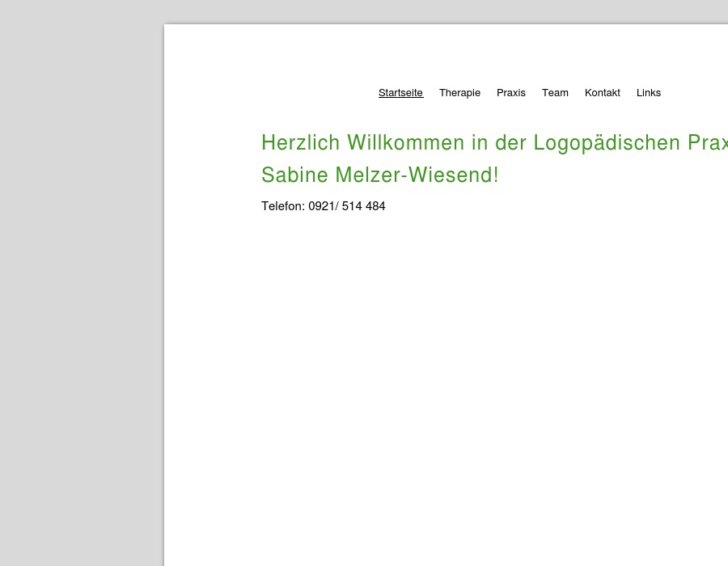Click the white page content area

coord(445,364)
